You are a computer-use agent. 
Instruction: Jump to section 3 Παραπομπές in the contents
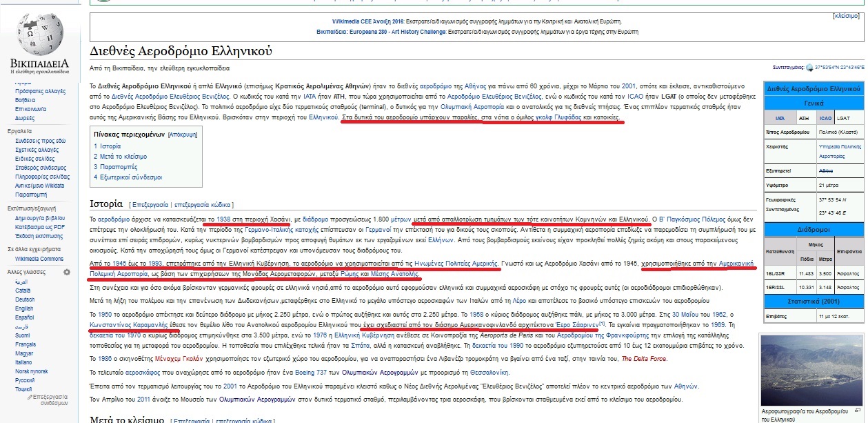(115, 167)
